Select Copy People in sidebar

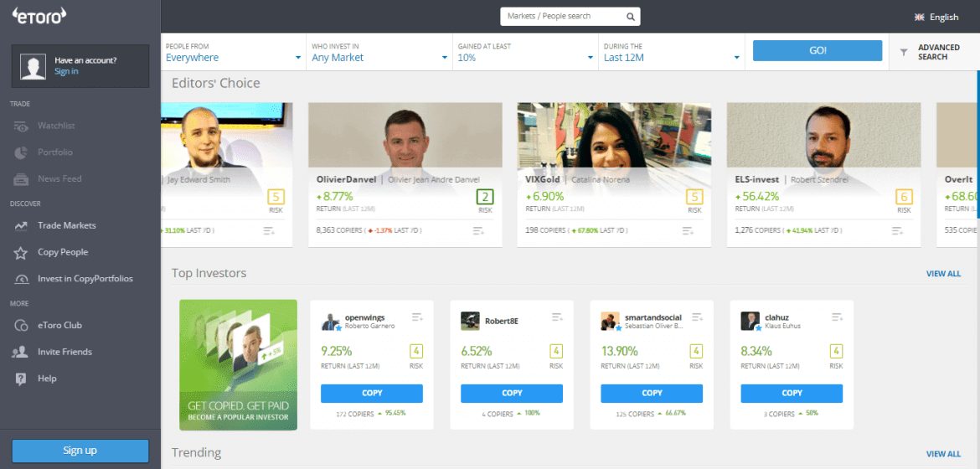[x=62, y=252]
